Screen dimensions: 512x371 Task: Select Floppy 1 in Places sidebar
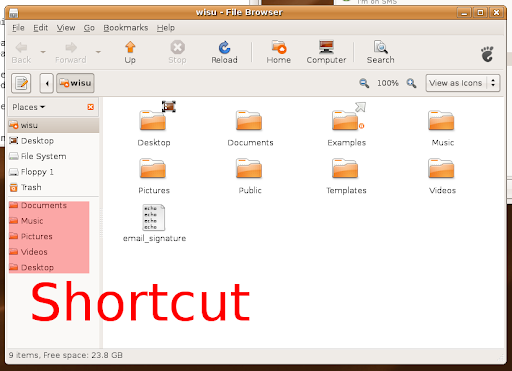53,172
